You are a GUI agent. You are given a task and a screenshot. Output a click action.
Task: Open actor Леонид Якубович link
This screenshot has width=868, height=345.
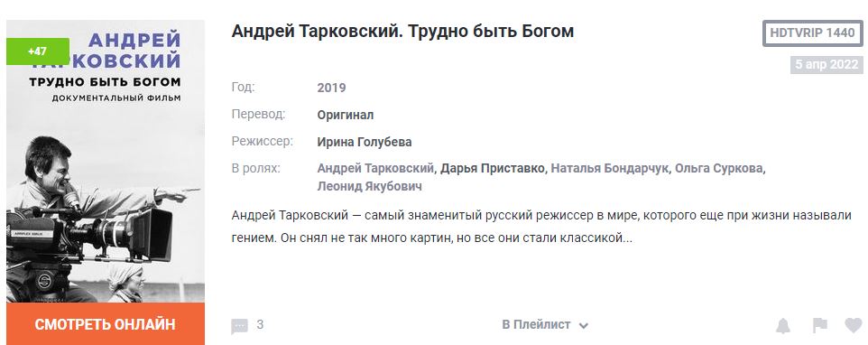tap(369, 186)
